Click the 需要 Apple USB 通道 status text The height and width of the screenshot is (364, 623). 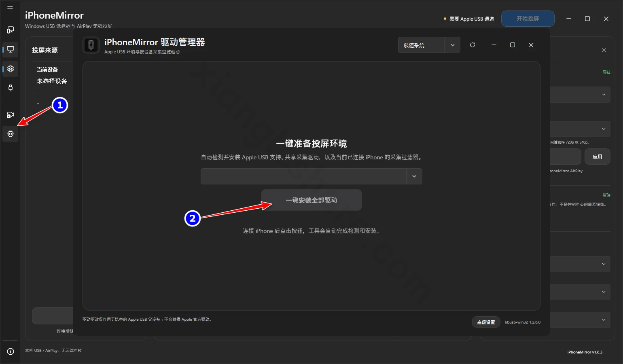tap(472, 19)
